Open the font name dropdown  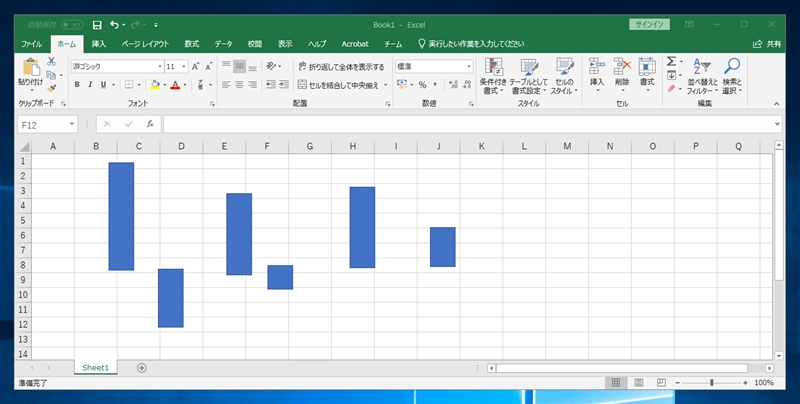[x=160, y=66]
